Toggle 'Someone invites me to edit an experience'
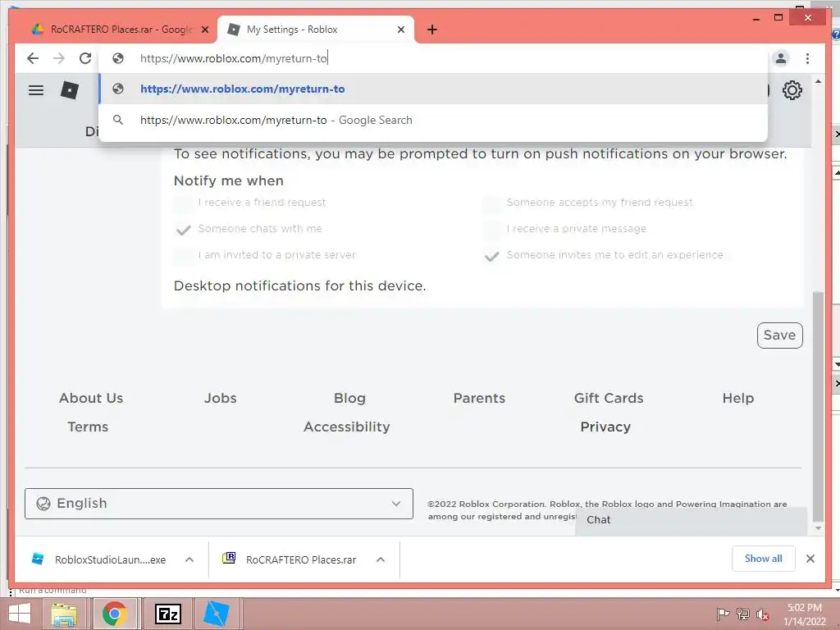The image size is (840, 630). pyautogui.click(x=492, y=256)
